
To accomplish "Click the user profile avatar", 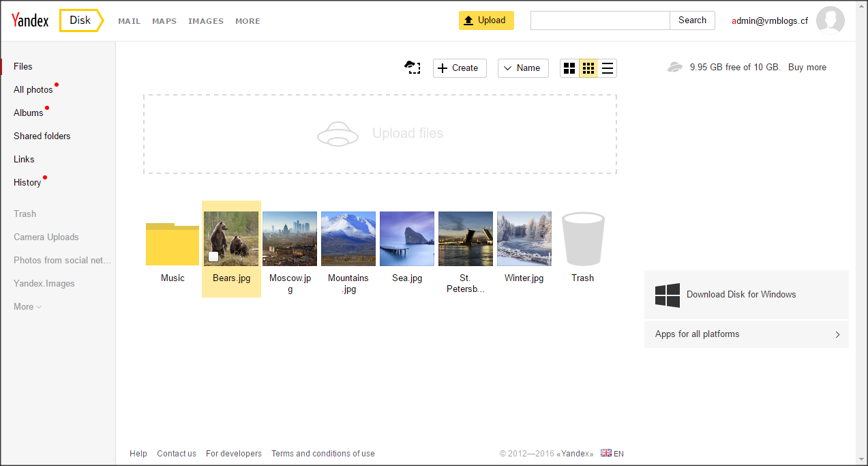I will [x=830, y=20].
